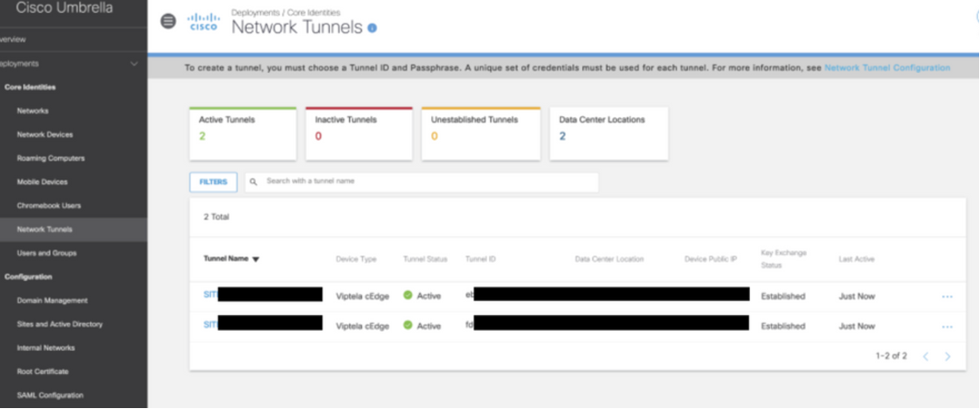Open the Network Tunnel Configuration link
Image resolution: width=980 pixels, height=409 pixels.
887,68
